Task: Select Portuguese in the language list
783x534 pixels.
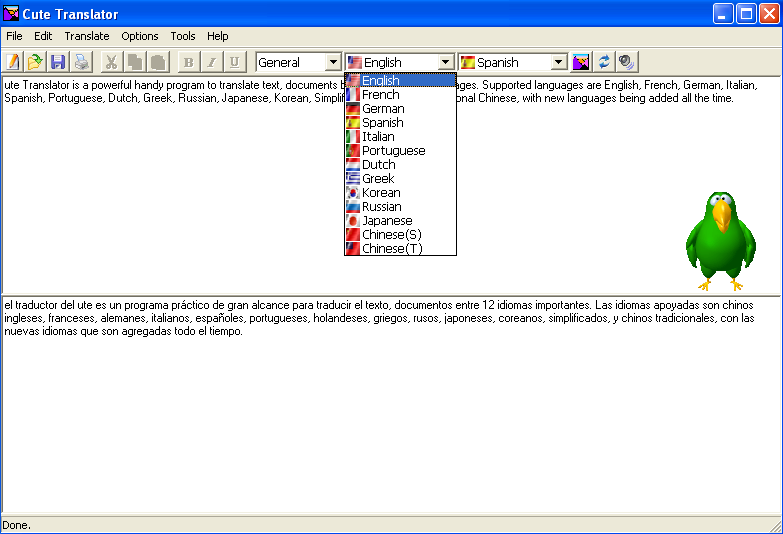Action: [x=400, y=150]
